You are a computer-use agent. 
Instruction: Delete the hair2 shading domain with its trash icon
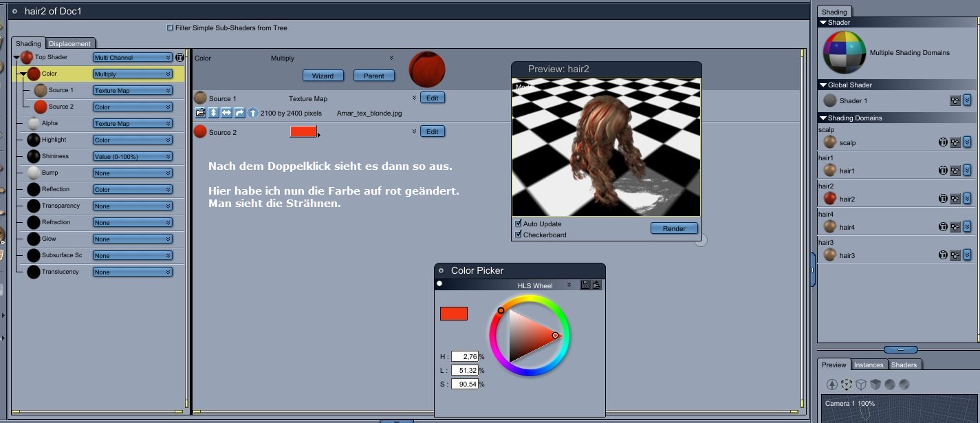943,199
